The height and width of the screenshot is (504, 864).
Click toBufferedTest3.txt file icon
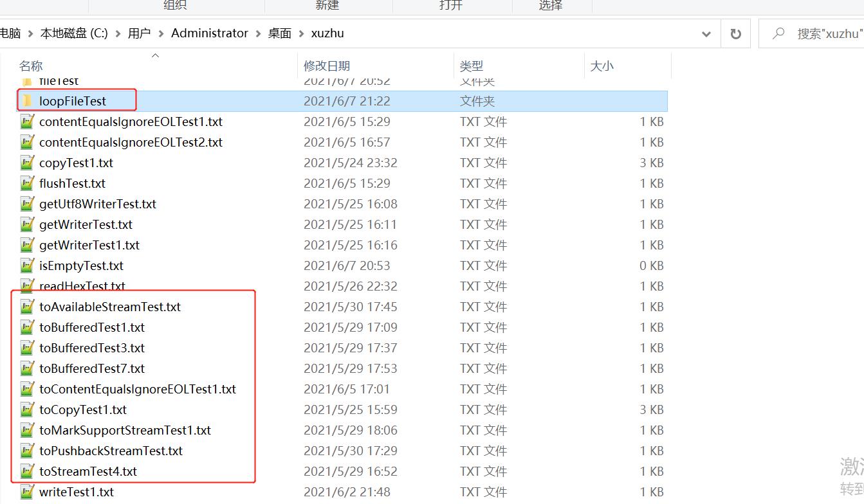click(27, 348)
